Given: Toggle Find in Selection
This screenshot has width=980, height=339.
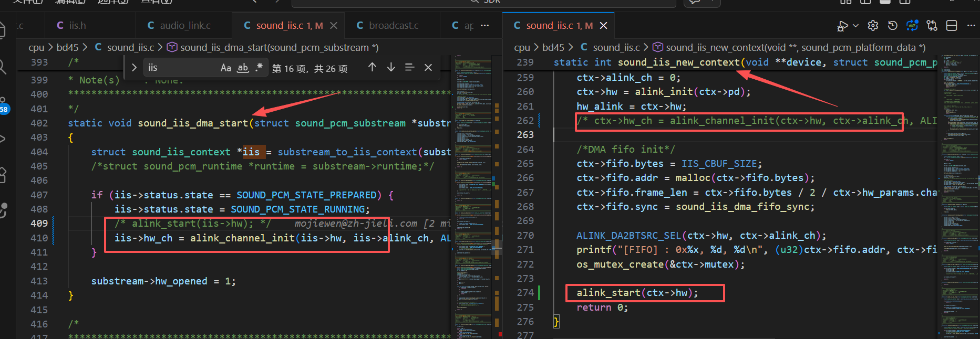Looking at the screenshot, I should [410, 67].
